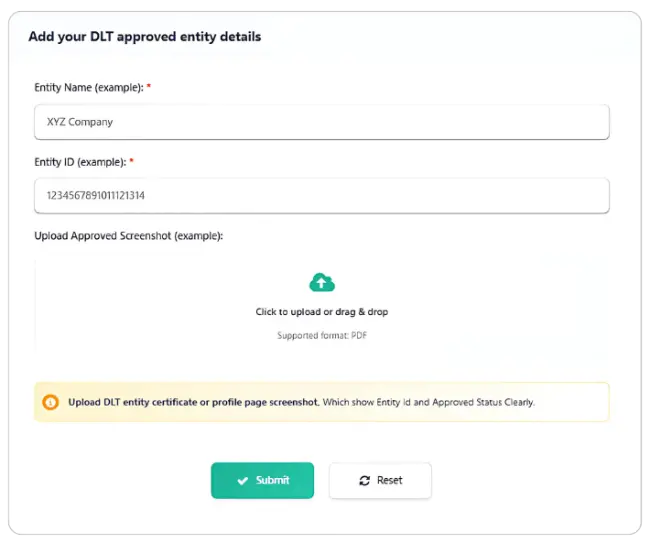
Task: Click the "Upload Approved Screenshot (example):" label
Action: click(x=129, y=236)
